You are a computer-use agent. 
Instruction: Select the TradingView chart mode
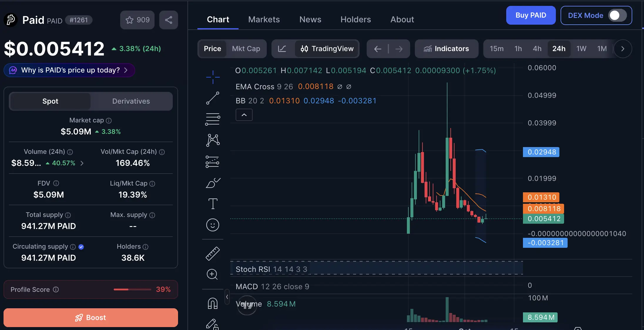pyautogui.click(x=327, y=49)
